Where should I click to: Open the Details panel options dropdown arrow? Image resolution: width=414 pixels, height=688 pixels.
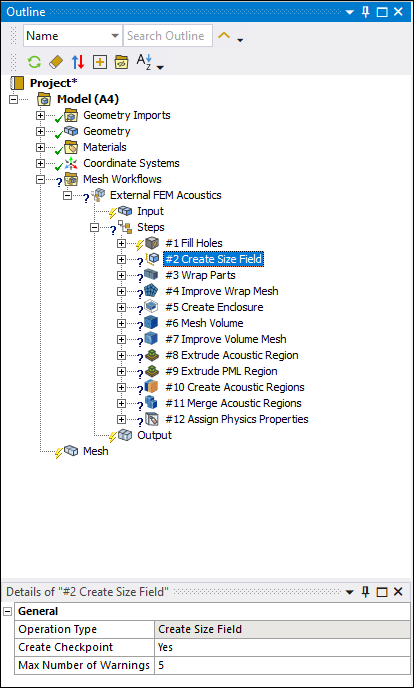click(x=349, y=592)
